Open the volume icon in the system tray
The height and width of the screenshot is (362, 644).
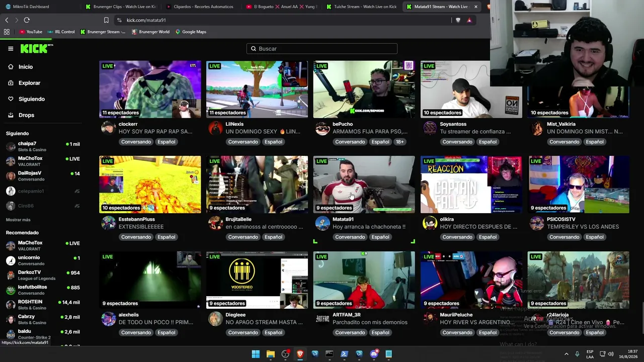611,354
